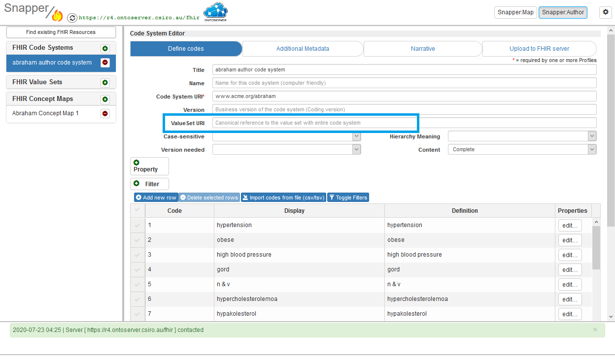Click into the Name input field
This screenshot has height=364, width=615.
pyautogui.click(x=404, y=83)
